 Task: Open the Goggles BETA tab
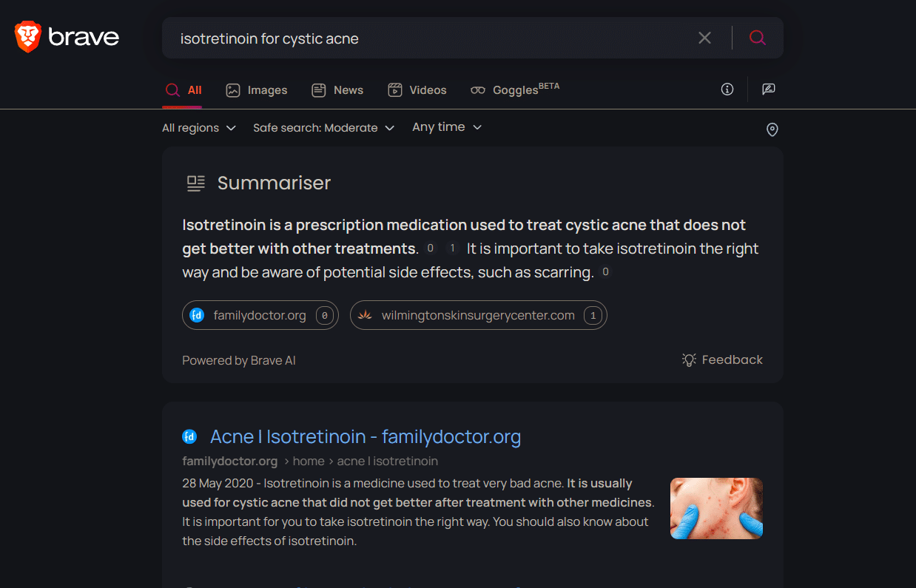(x=515, y=90)
